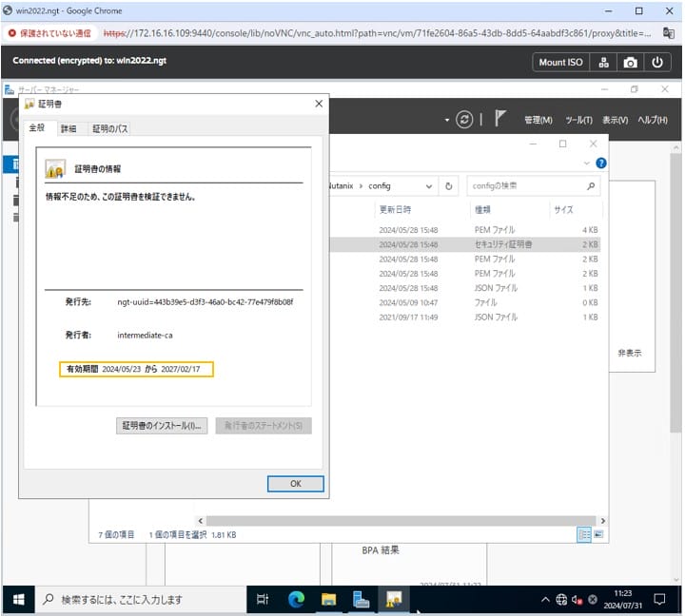Take a VM screenshot with camera icon
The width and height of the screenshot is (685, 616).
[630, 62]
